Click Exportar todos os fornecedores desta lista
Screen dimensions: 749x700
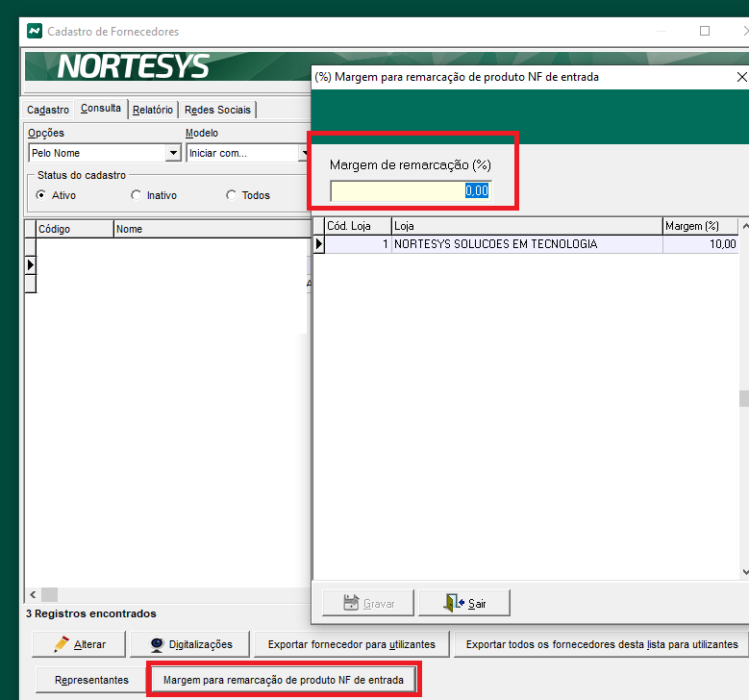coord(602,644)
